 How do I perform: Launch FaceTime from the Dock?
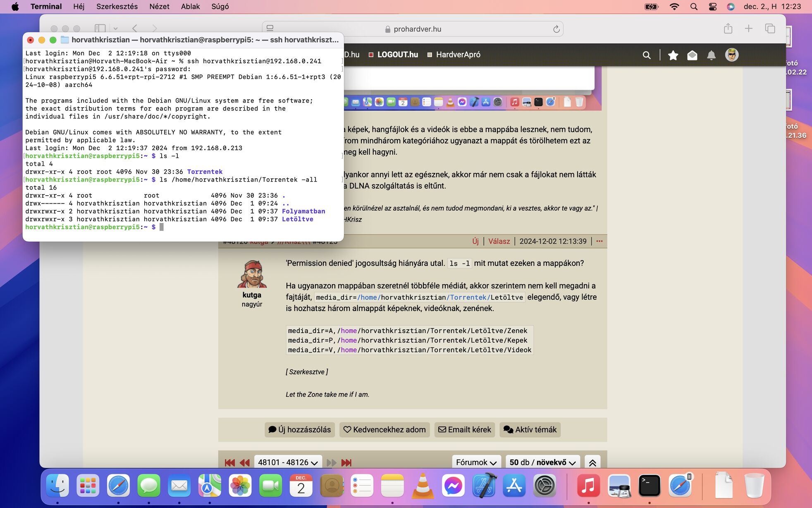point(270,485)
